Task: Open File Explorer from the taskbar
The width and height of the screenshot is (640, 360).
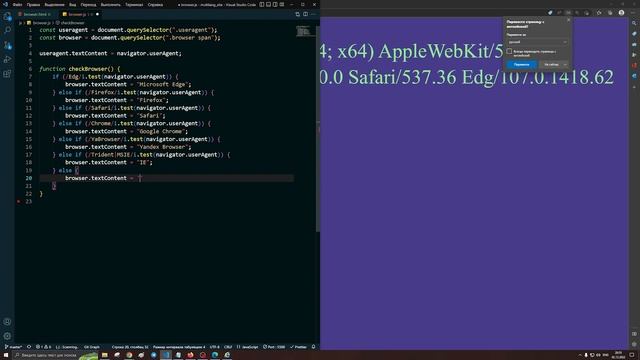Action: click(105, 355)
